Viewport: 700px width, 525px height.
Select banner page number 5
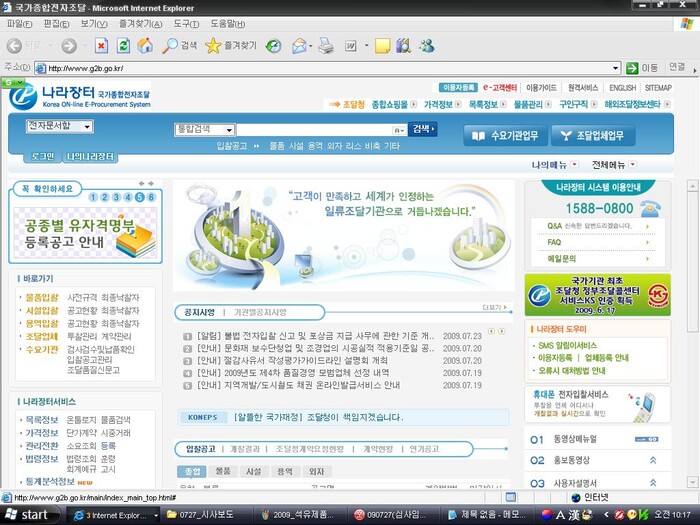[140, 197]
